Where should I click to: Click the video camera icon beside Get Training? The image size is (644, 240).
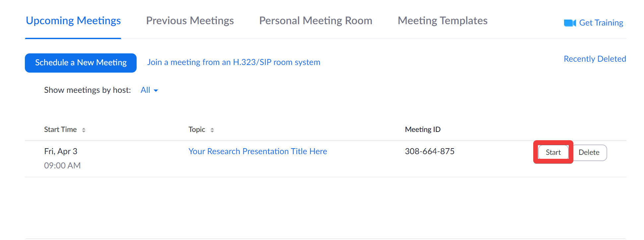pos(570,23)
